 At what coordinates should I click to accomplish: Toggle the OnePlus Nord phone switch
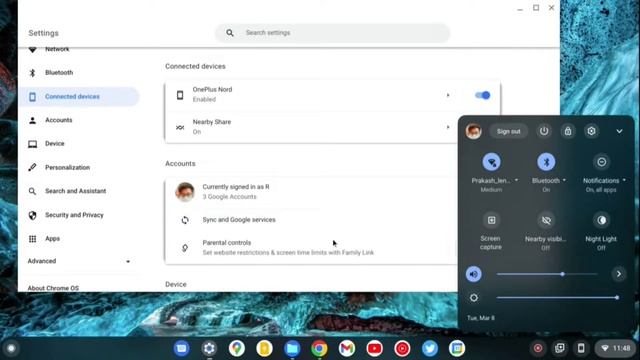[x=482, y=95]
